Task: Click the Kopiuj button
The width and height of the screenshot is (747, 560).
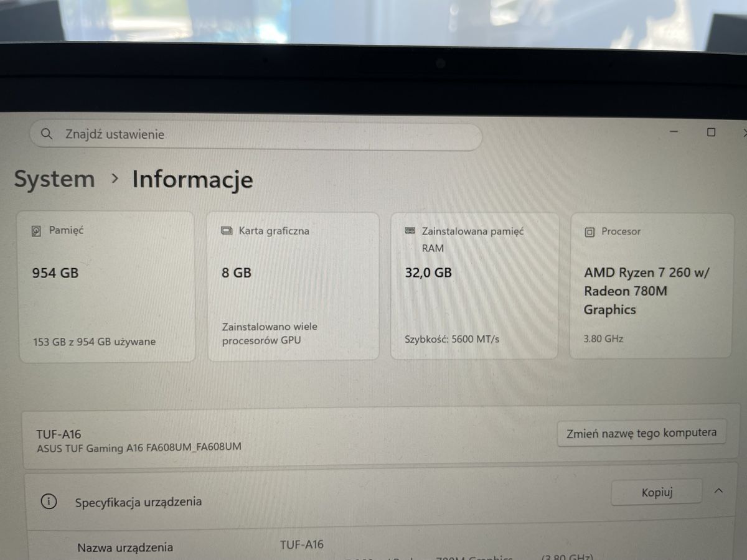Action: [657, 493]
